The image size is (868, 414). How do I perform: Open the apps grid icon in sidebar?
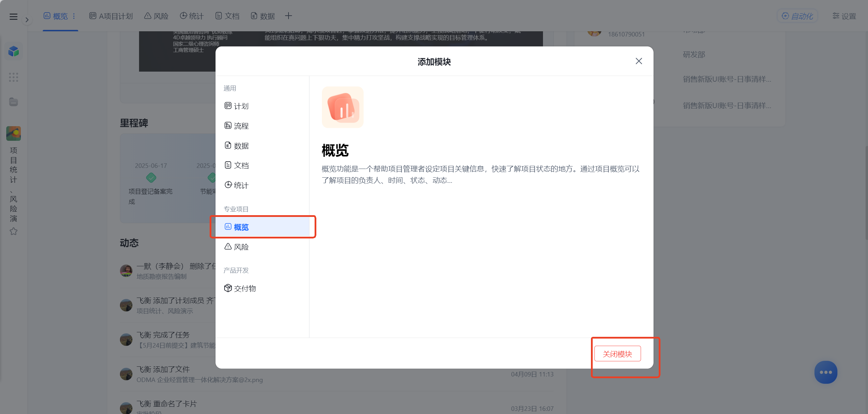pos(13,77)
